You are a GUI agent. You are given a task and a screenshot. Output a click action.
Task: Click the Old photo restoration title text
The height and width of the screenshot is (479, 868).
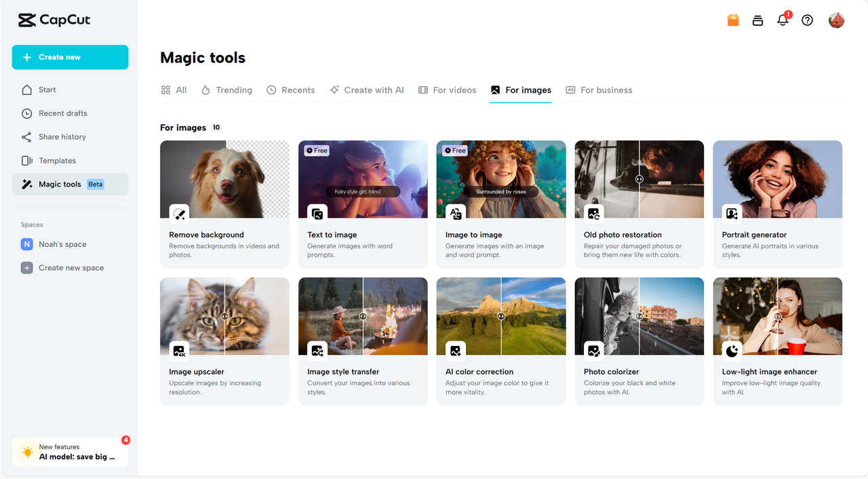623,235
